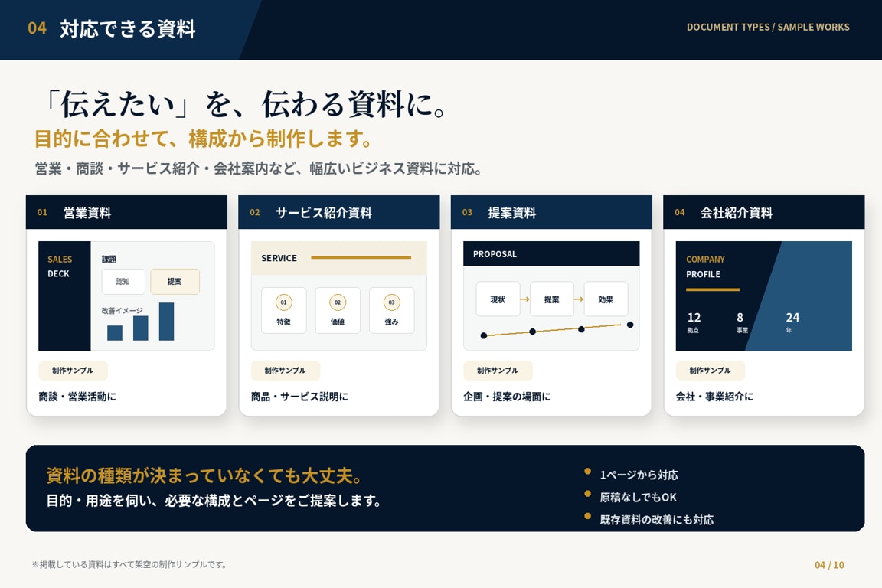Click the gold subtitle 目的に合わせて、構成から制作します。
882x588 pixels.
coord(204,139)
